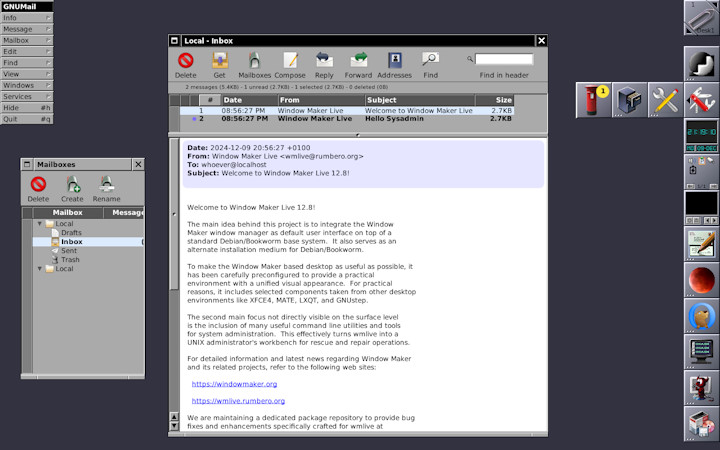
Task: Open the windowmaker.org link
Action: coord(234,384)
